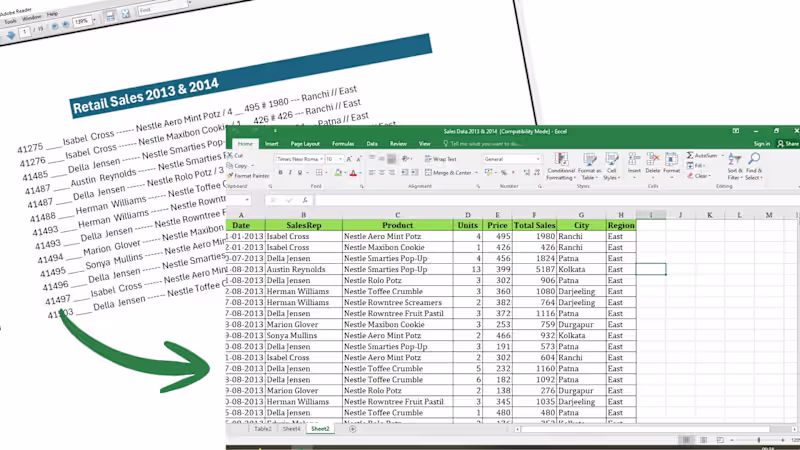
Task: Click the Borders icon in Font group
Action: click(319, 173)
